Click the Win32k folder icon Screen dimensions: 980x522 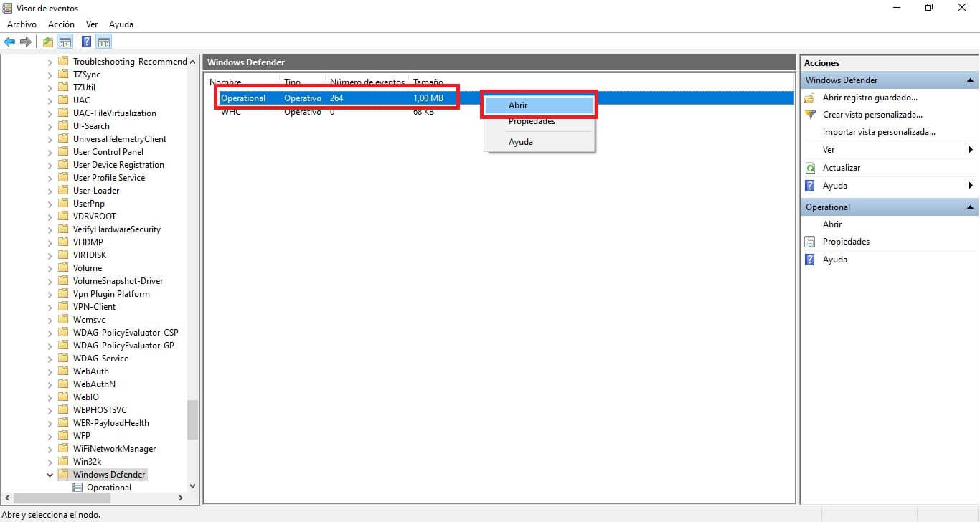[63, 462]
